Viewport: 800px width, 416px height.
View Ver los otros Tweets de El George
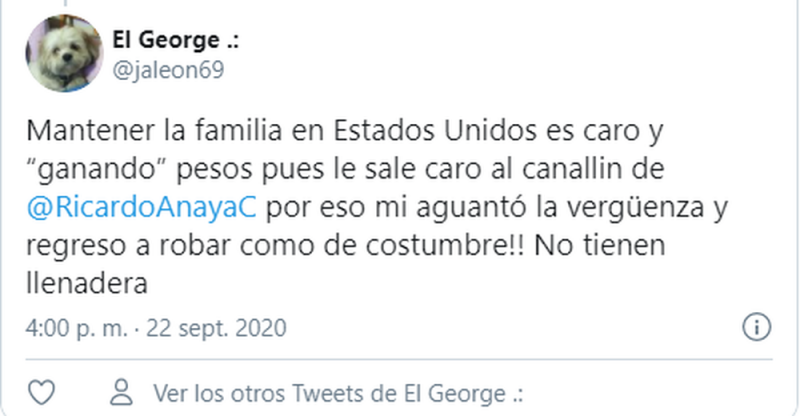tap(338, 394)
